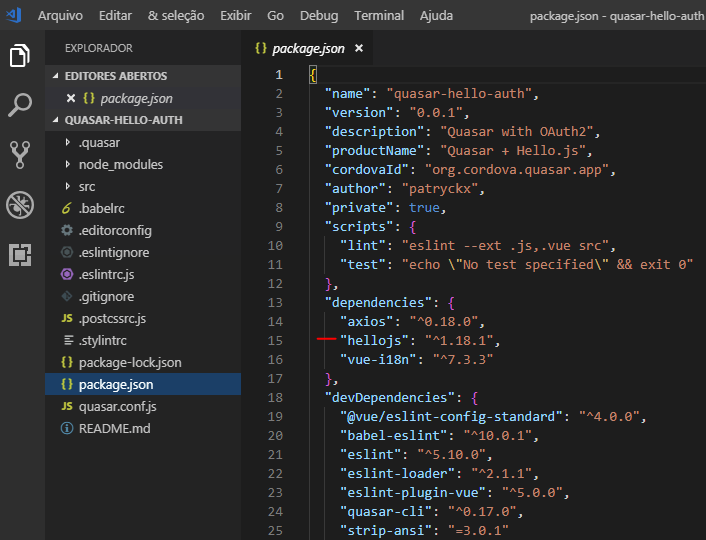Screen dimensions: 706x540
Task: Expand the .quasar folder
Action: pyautogui.click(x=98, y=142)
